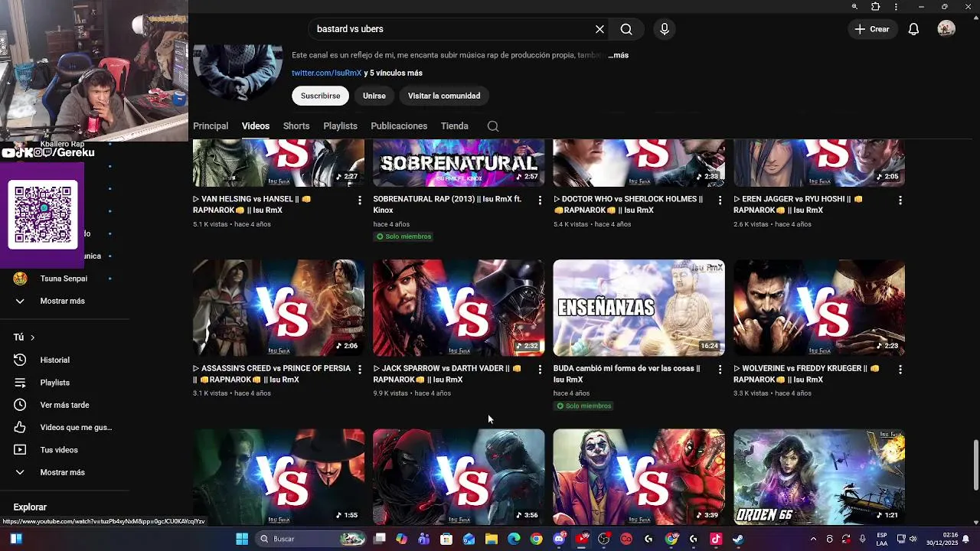
Task: Click the channel search magnifier icon
Action: tap(493, 126)
